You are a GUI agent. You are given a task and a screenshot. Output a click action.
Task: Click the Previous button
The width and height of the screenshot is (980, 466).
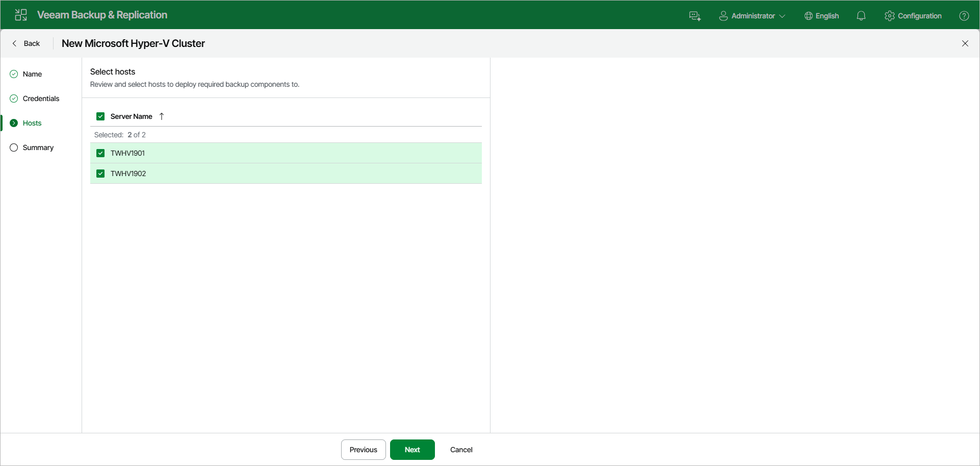tap(364, 450)
